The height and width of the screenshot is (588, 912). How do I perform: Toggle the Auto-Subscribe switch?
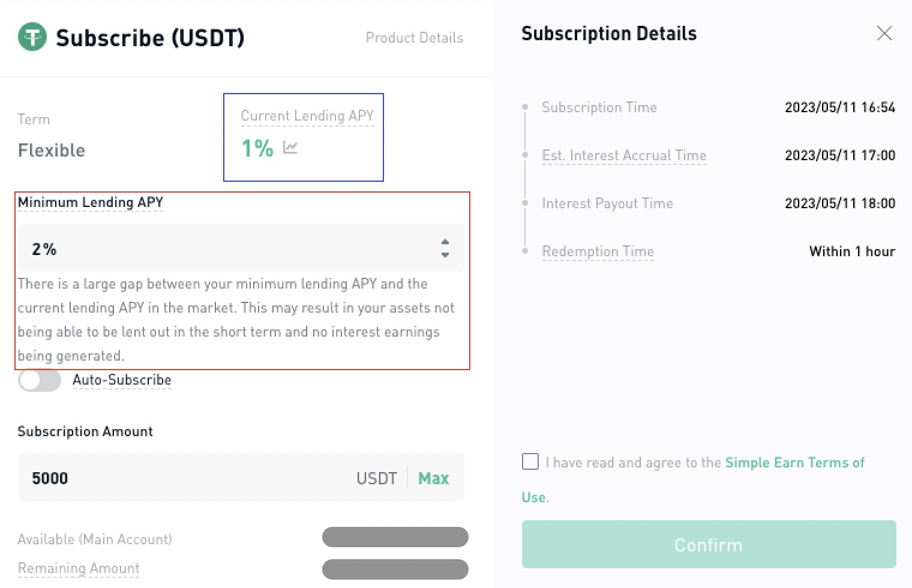coord(40,380)
